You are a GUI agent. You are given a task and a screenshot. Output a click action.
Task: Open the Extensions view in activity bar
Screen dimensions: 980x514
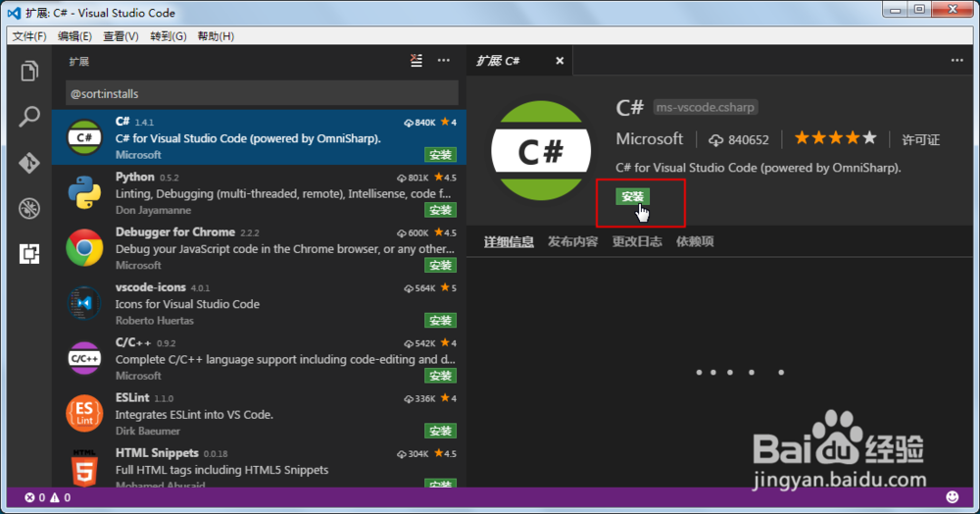pyautogui.click(x=29, y=254)
